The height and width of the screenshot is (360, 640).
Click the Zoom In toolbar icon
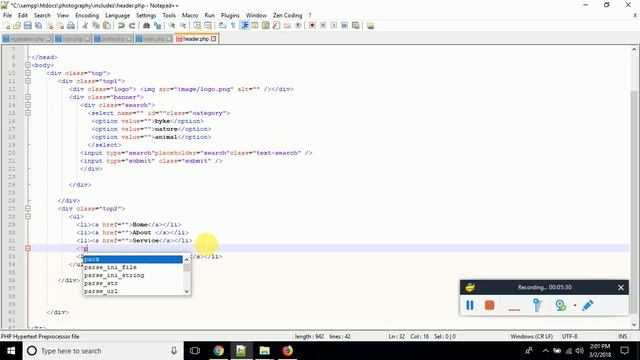point(172,25)
